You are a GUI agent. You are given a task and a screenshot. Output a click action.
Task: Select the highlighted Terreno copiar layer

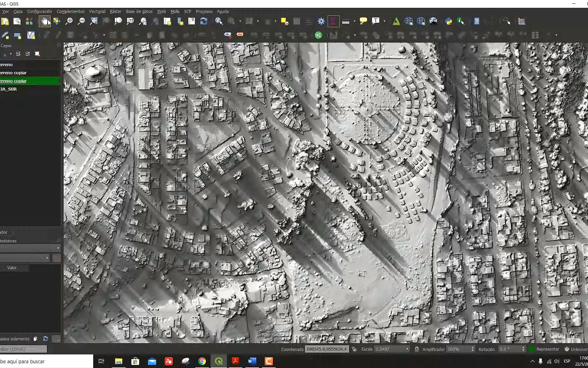tap(14, 81)
